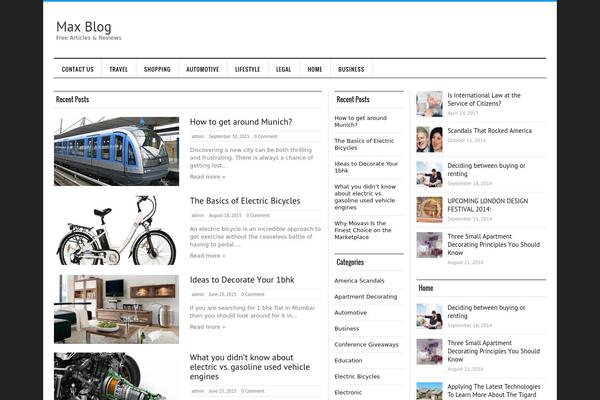This screenshot has width=600, height=400.
Task: Click the Applying Latest Technologies thumbnail
Action: (429, 391)
